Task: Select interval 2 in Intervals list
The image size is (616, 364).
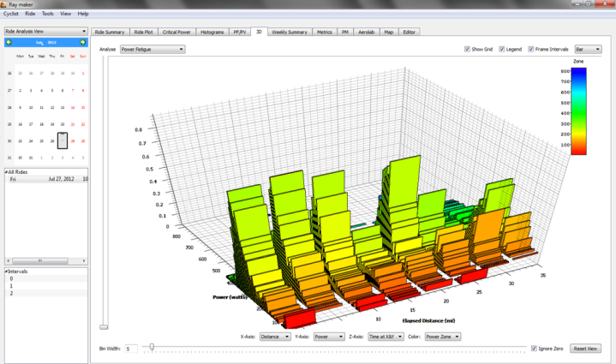Action: (x=46, y=293)
